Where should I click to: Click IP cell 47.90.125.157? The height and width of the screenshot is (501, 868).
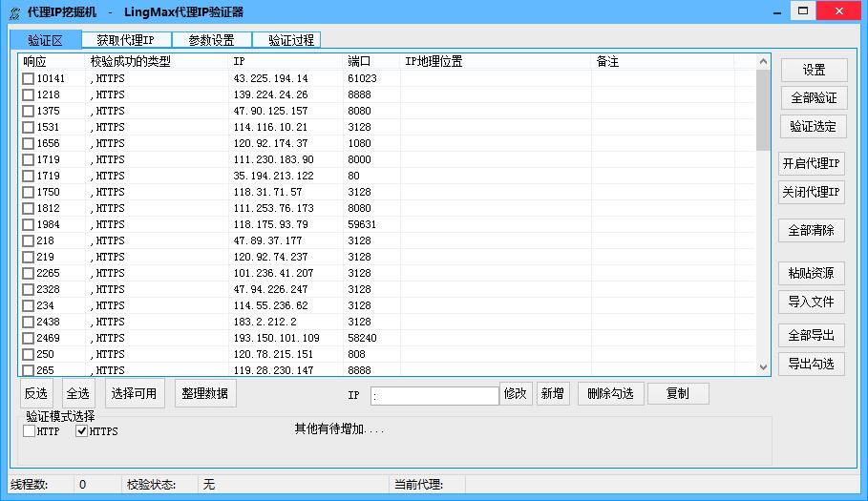coord(270,111)
